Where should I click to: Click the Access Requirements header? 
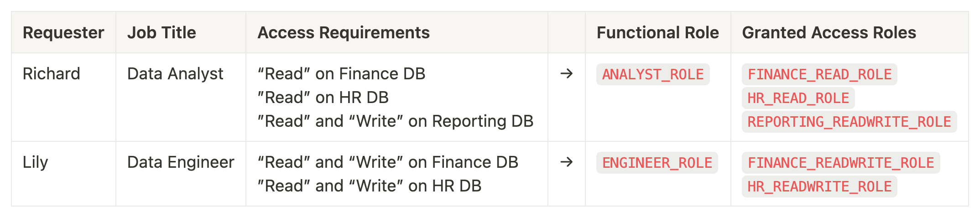coord(344,33)
